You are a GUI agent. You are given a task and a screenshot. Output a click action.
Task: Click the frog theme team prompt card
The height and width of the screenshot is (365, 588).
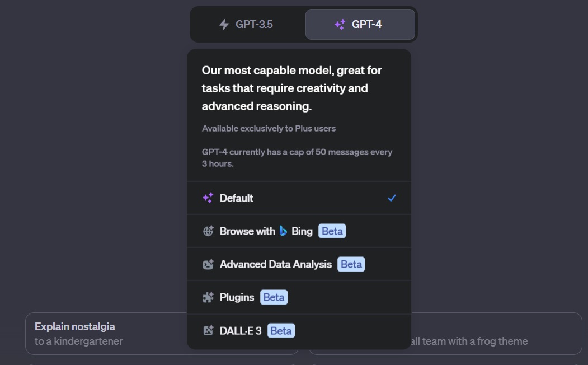(496, 334)
